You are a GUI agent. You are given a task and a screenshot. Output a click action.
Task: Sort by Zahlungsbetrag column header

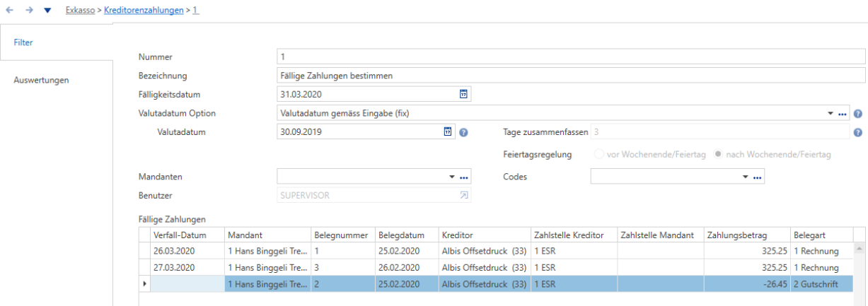(748, 235)
